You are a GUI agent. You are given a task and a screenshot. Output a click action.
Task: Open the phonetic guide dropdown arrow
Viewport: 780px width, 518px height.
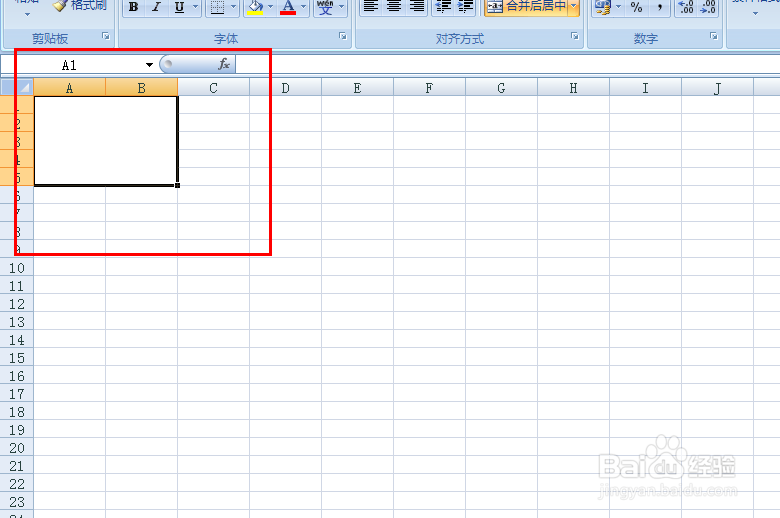point(342,7)
